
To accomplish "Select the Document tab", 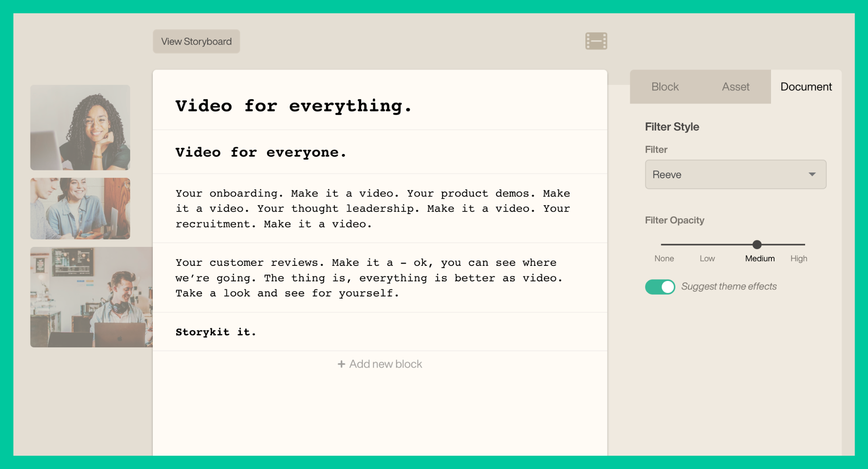I will (806, 87).
